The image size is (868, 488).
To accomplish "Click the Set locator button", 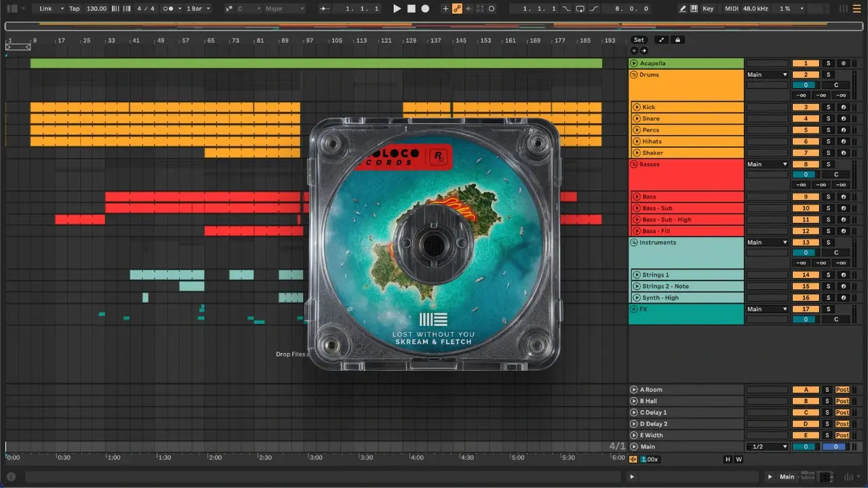I will click(x=639, y=40).
